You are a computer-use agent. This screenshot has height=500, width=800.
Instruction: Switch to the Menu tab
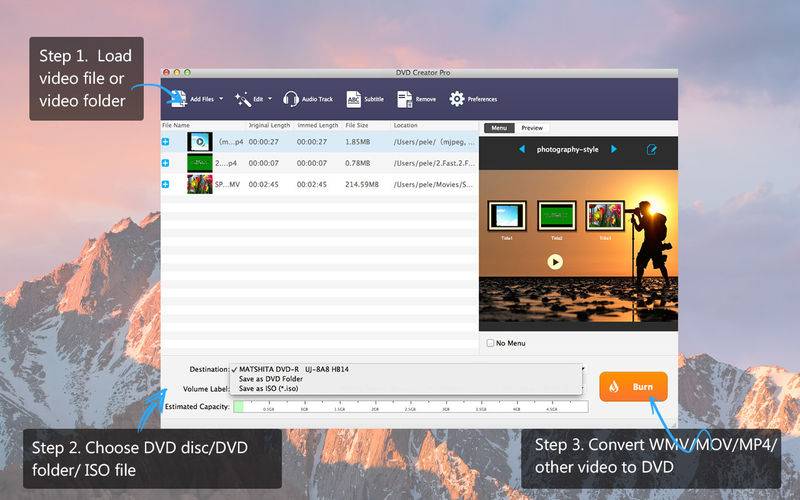(x=499, y=128)
